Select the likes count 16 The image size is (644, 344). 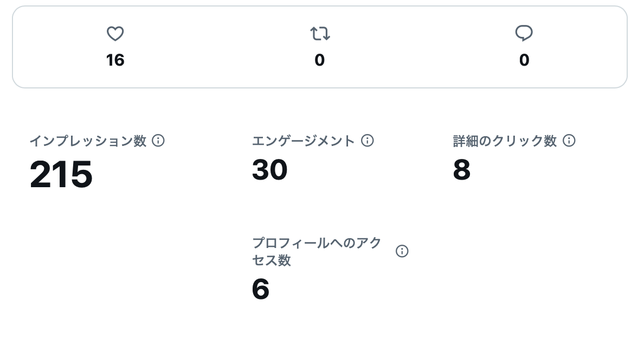click(x=115, y=60)
